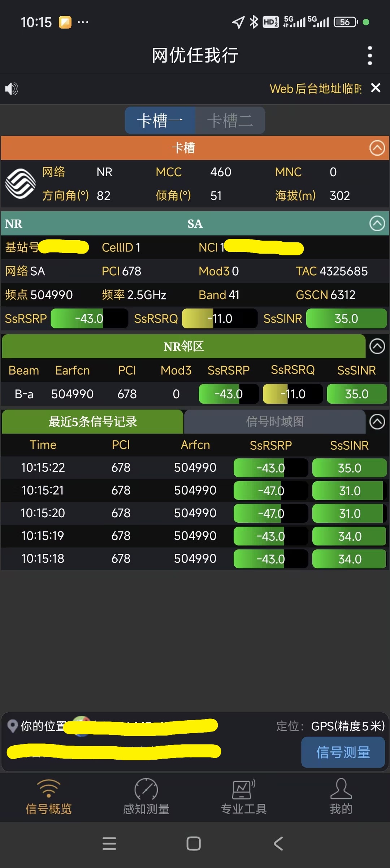390x868 pixels.
Task: Switch to SIM slot 卡槽一
Action: pyautogui.click(x=160, y=120)
